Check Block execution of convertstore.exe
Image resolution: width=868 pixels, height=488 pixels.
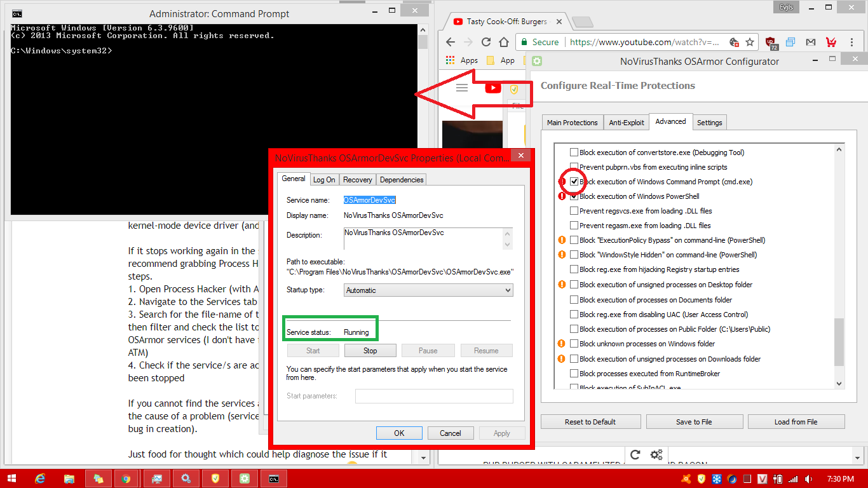click(x=574, y=152)
